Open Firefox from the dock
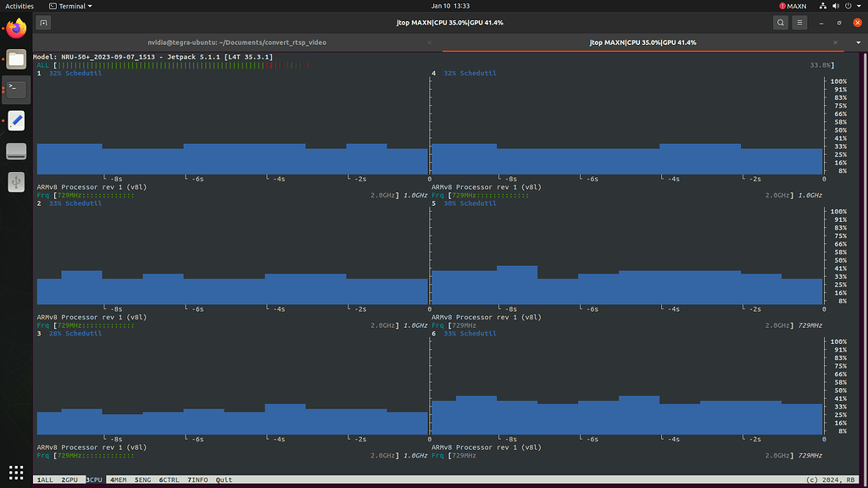 point(16,28)
